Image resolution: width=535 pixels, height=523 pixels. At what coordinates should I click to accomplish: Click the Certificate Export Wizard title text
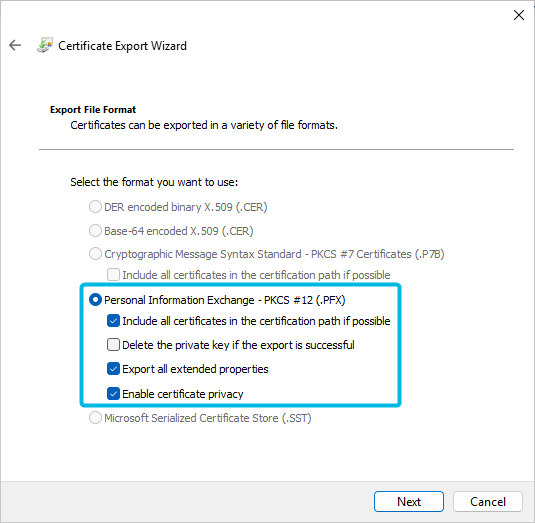tap(122, 46)
